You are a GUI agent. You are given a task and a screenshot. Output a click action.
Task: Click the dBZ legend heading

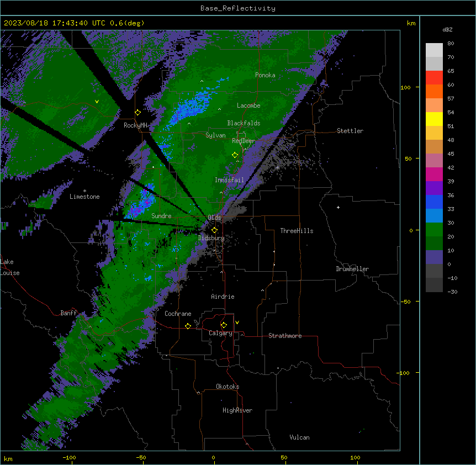[x=447, y=29]
